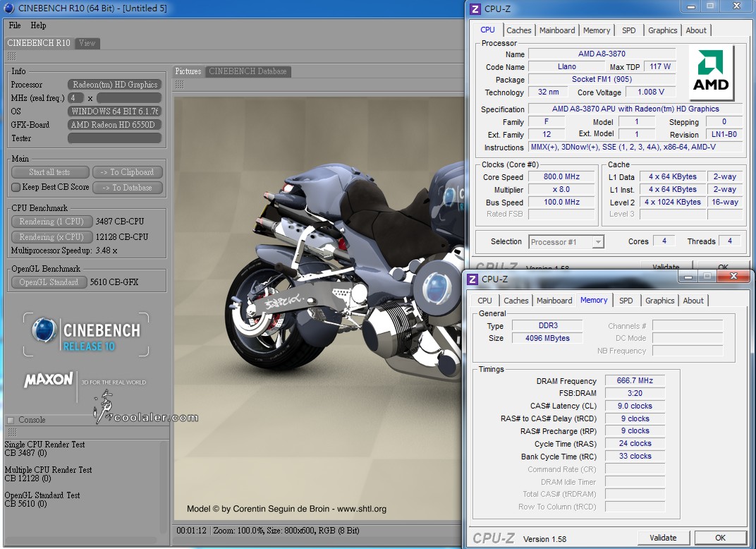Click the 12128 CB-CPU score
This screenshot has height=549, width=756.
pos(121,237)
